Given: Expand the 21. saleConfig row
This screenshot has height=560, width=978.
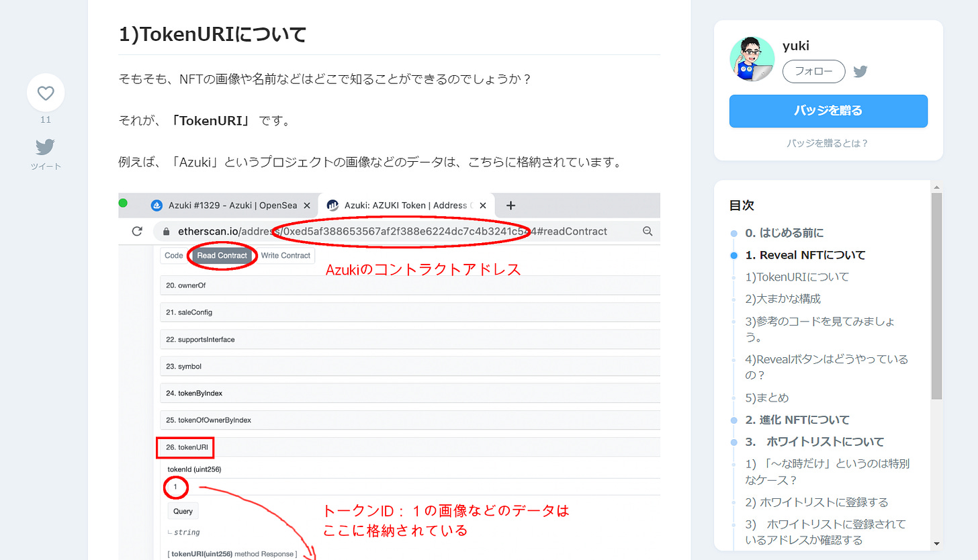Looking at the screenshot, I should [410, 312].
